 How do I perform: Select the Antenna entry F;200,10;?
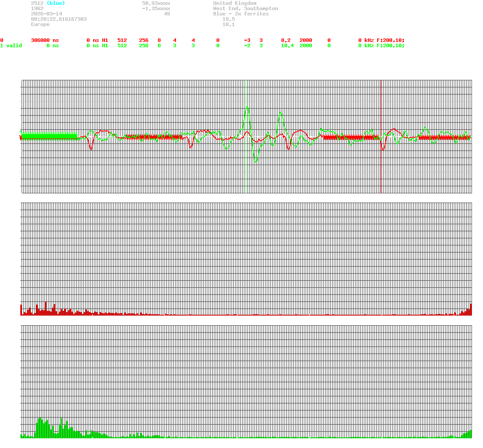tap(390, 40)
